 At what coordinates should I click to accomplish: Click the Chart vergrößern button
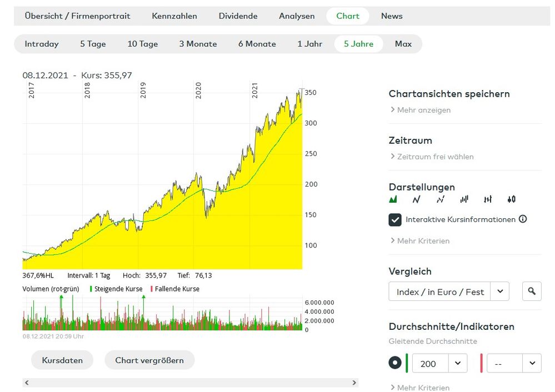point(149,360)
